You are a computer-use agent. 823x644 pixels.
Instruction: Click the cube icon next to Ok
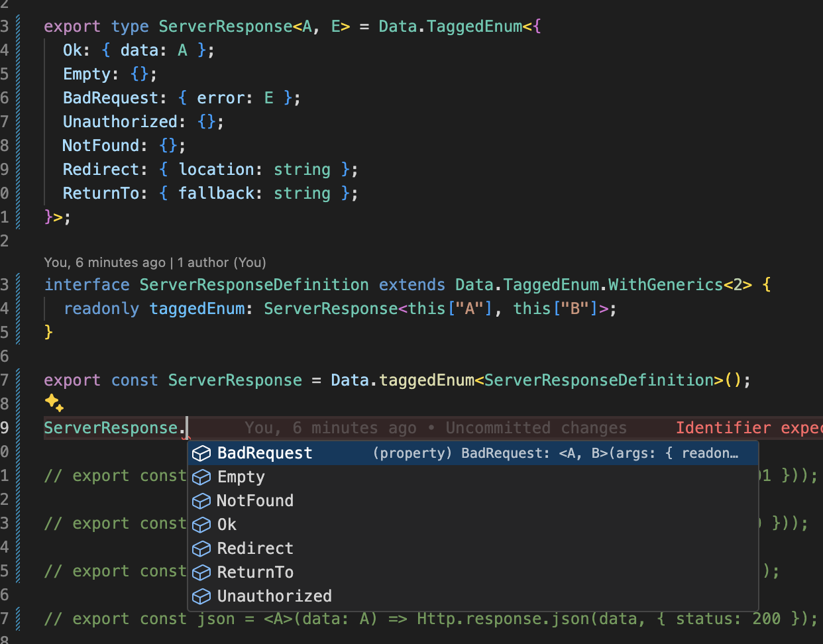201,525
